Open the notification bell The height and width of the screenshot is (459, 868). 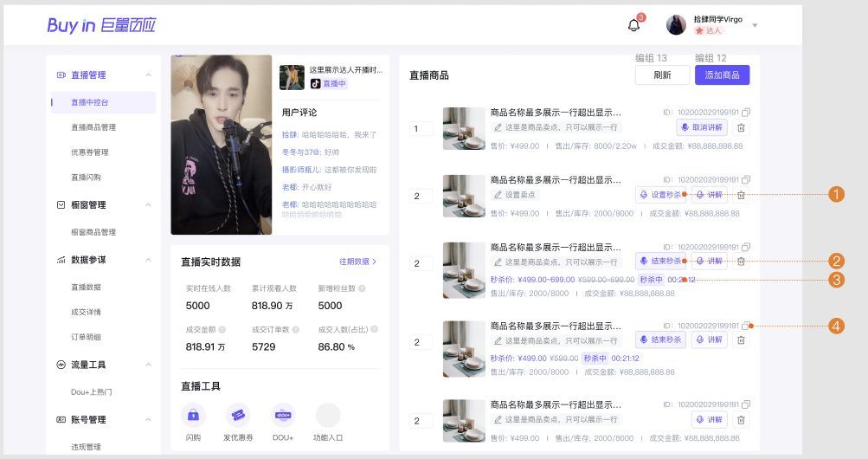pos(633,25)
